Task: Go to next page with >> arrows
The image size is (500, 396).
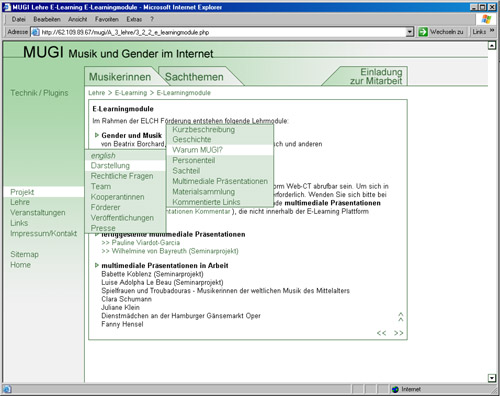Action: (x=399, y=333)
